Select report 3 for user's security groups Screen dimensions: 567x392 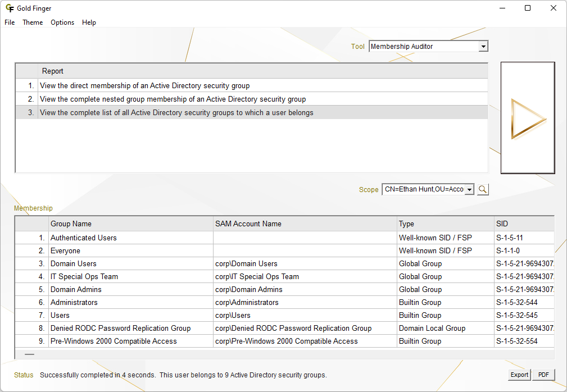pos(176,113)
